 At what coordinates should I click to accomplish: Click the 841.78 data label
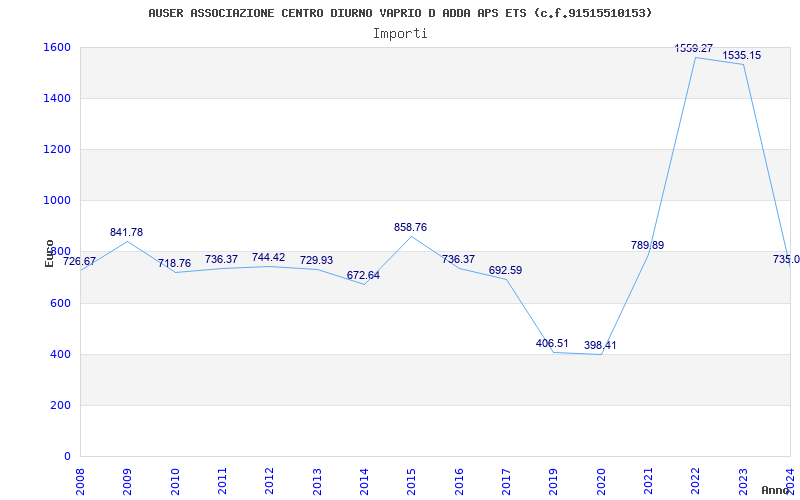point(126,232)
